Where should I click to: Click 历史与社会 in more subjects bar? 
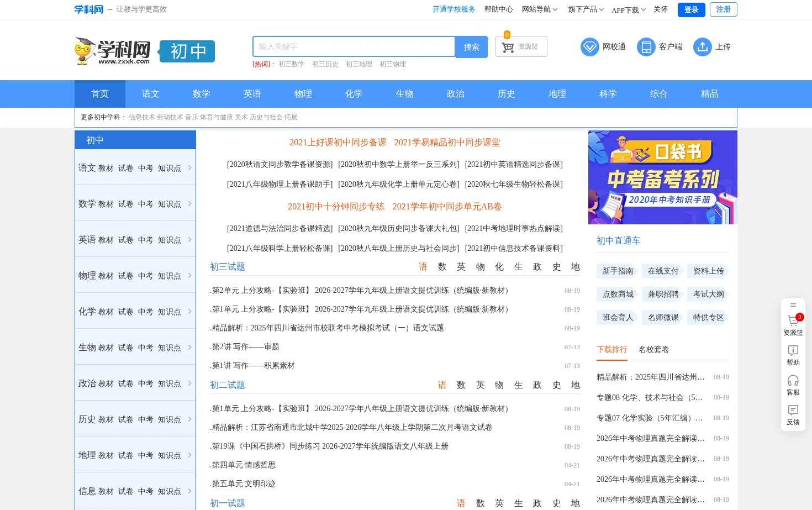point(266,117)
